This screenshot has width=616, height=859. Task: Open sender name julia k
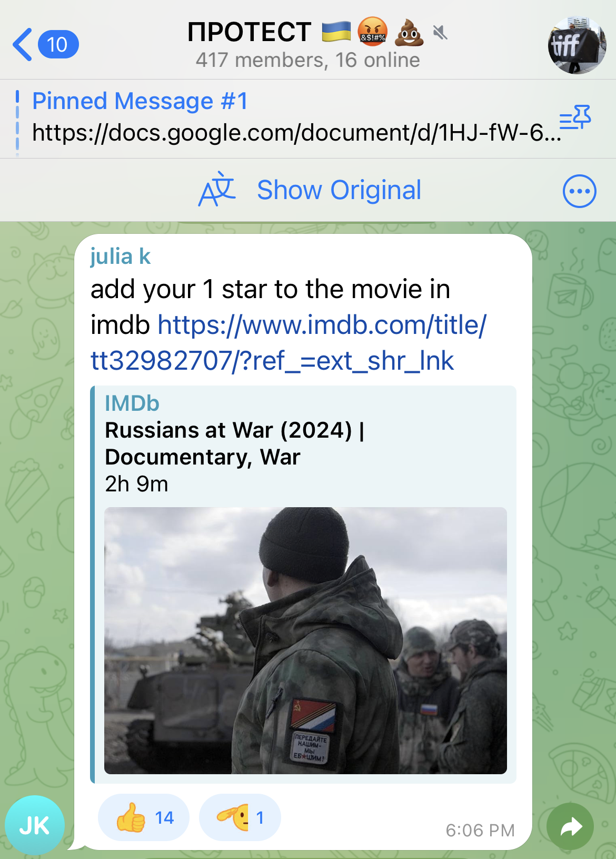pos(121,256)
